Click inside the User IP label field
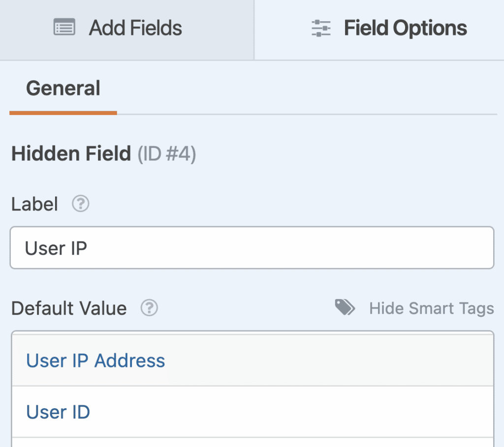 (252, 248)
